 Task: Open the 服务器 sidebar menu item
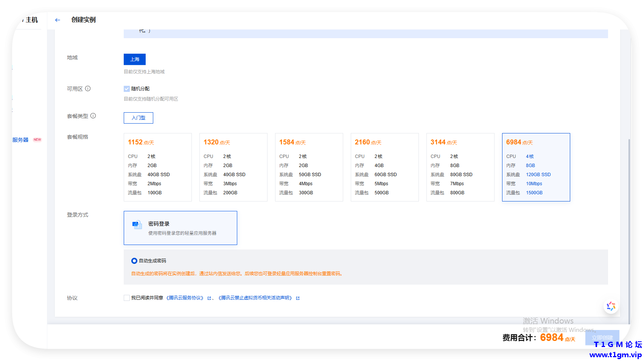point(20,140)
